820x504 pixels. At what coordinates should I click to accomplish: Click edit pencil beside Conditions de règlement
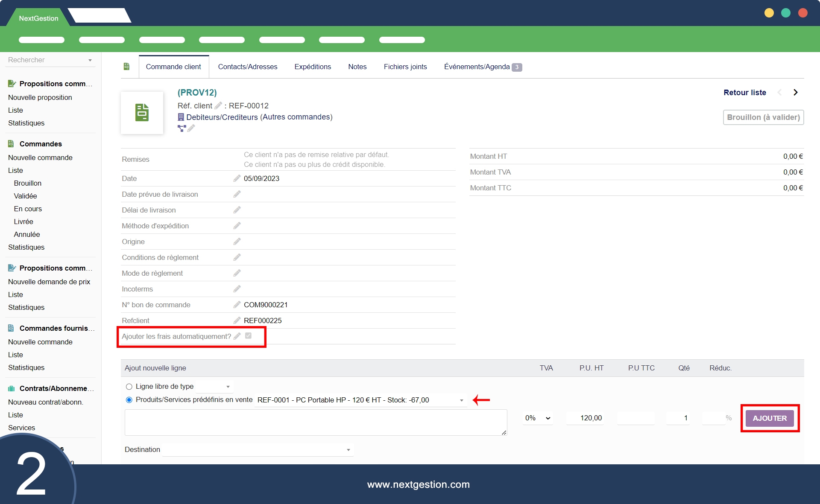pos(237,257)
